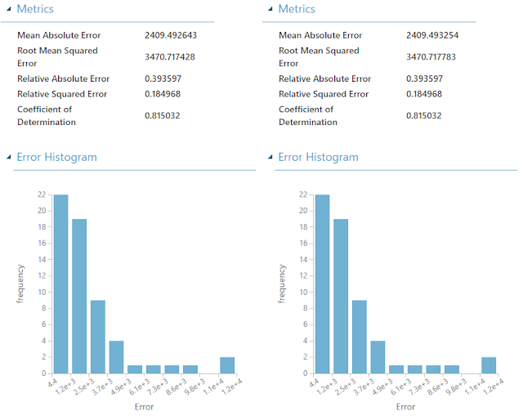
Task: Click the left histogram Error axis label
Action: coord(144,407)
